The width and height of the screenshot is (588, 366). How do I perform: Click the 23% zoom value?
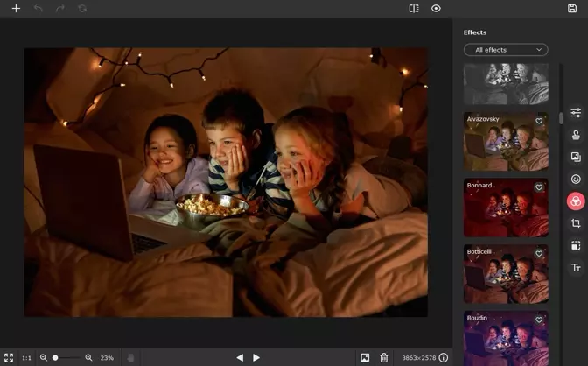tap(107, 358)
